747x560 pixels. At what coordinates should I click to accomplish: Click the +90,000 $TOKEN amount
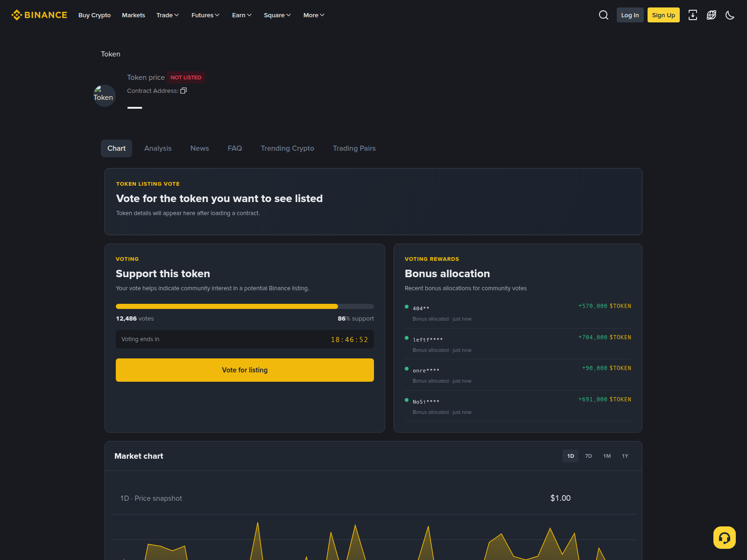[606, 368]
